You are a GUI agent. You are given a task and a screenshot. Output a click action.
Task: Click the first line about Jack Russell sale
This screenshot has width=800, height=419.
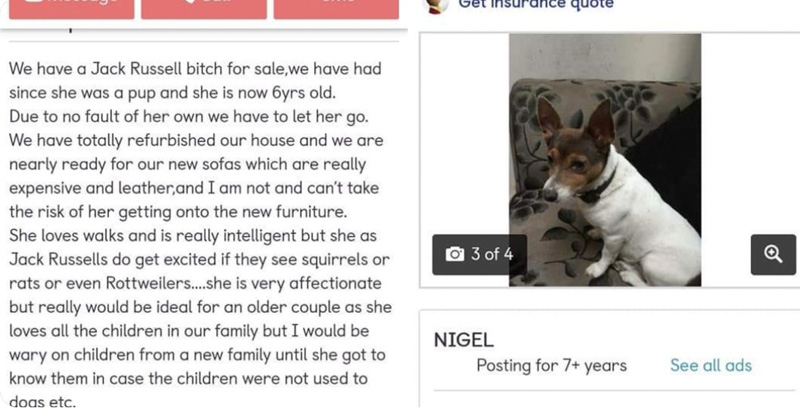[195, 73]
